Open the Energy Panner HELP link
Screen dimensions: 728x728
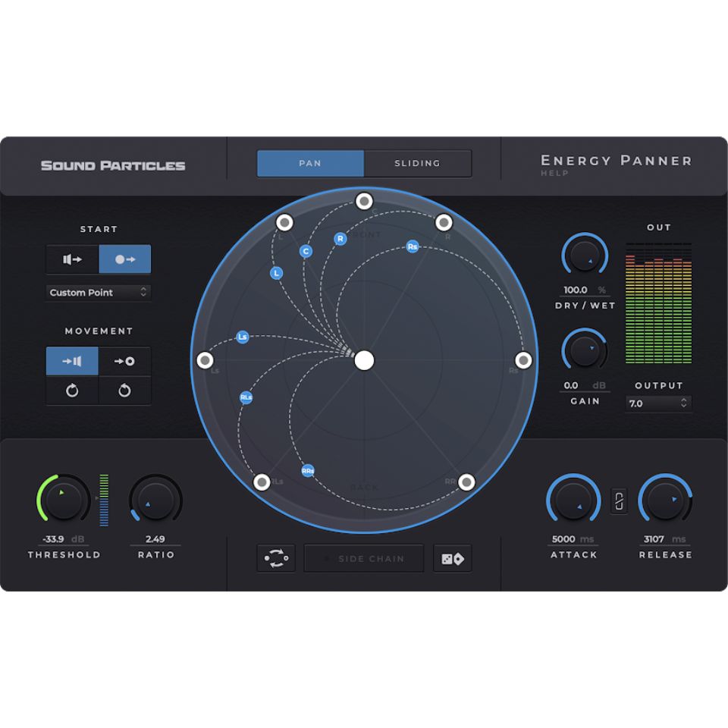(x=555, y=174)
